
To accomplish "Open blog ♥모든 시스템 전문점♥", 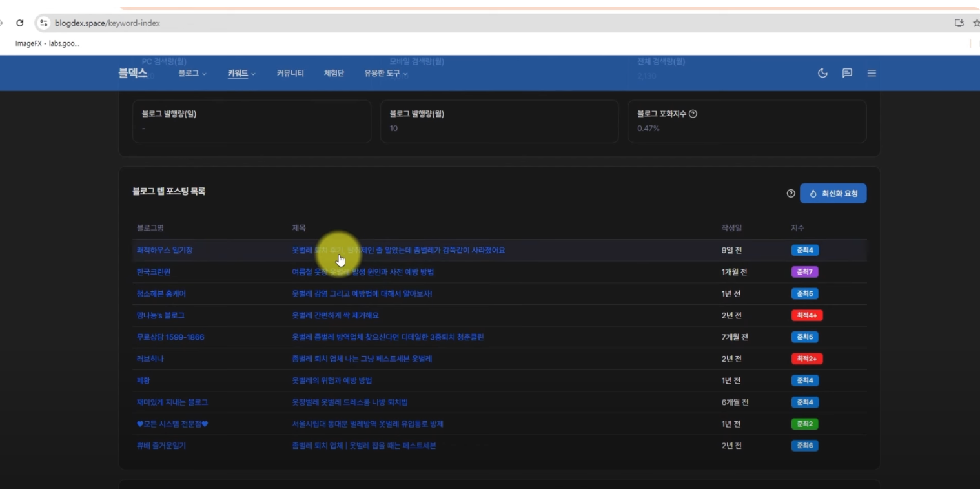I will pos(172,424).
